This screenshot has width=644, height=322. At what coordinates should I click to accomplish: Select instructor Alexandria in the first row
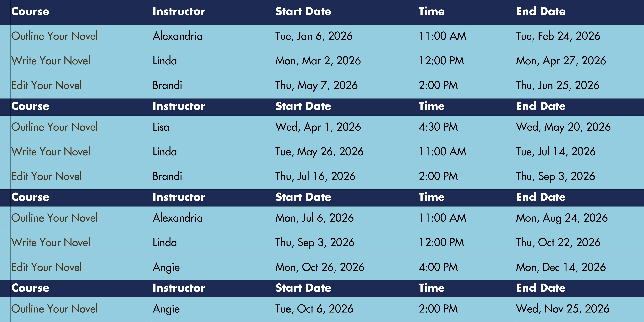(178, 36)
